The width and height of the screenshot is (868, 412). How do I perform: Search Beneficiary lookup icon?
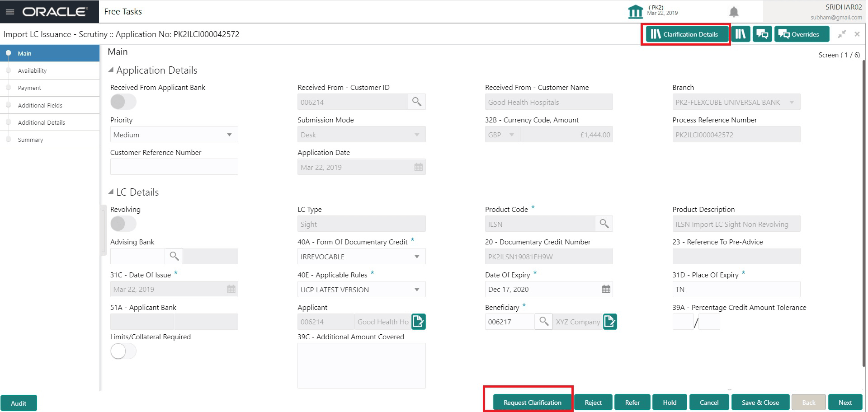(x=544, y=322)
